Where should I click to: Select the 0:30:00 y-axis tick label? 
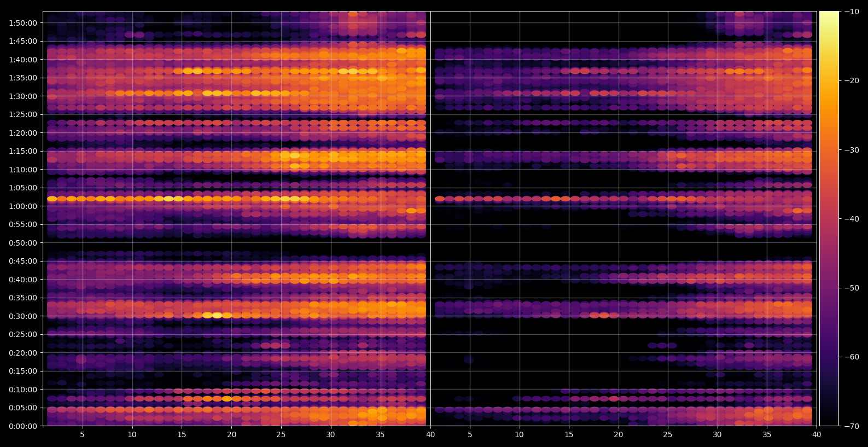(x=23, y=316)
